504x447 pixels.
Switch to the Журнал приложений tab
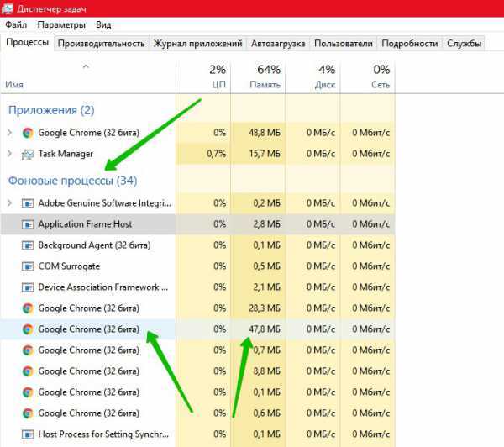pos(197,44)
